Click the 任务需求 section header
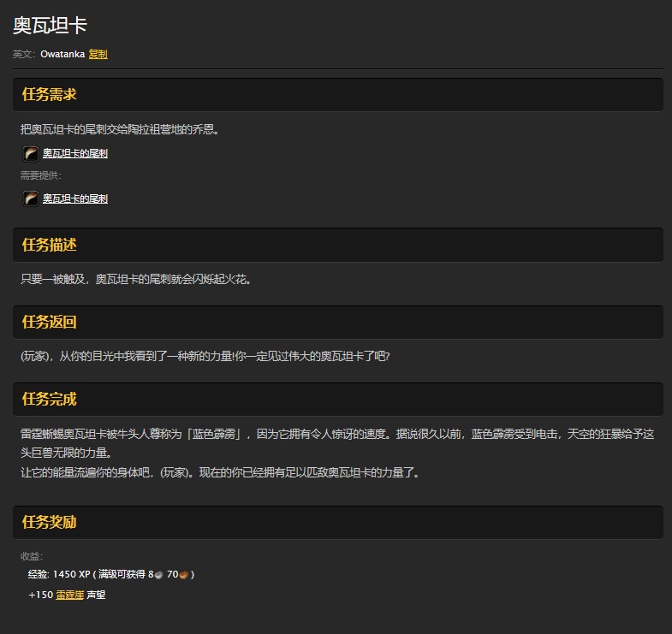The height and width of the screenshot is (634, 672). coord(50,94)
